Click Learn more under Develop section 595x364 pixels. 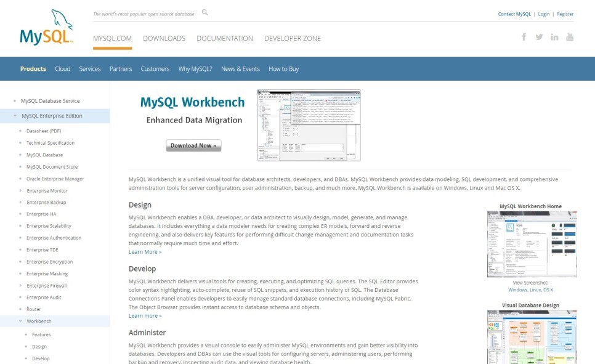[x=145, y=315]
